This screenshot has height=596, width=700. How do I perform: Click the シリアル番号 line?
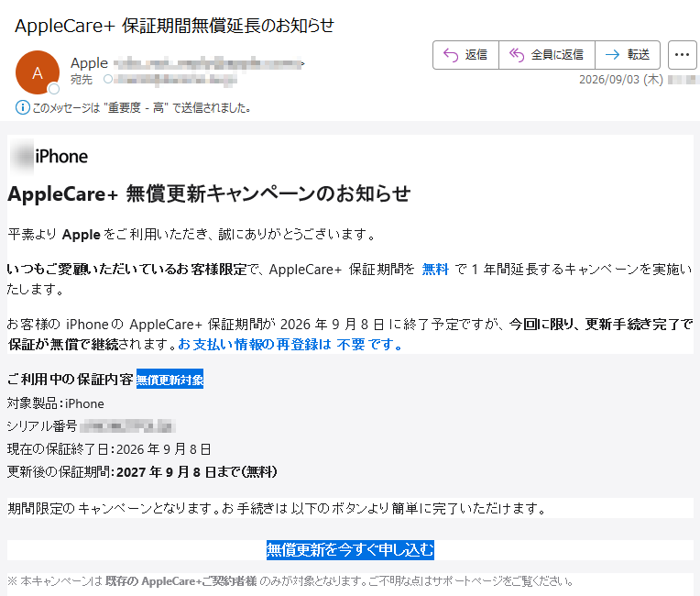(x=91, y=426)
